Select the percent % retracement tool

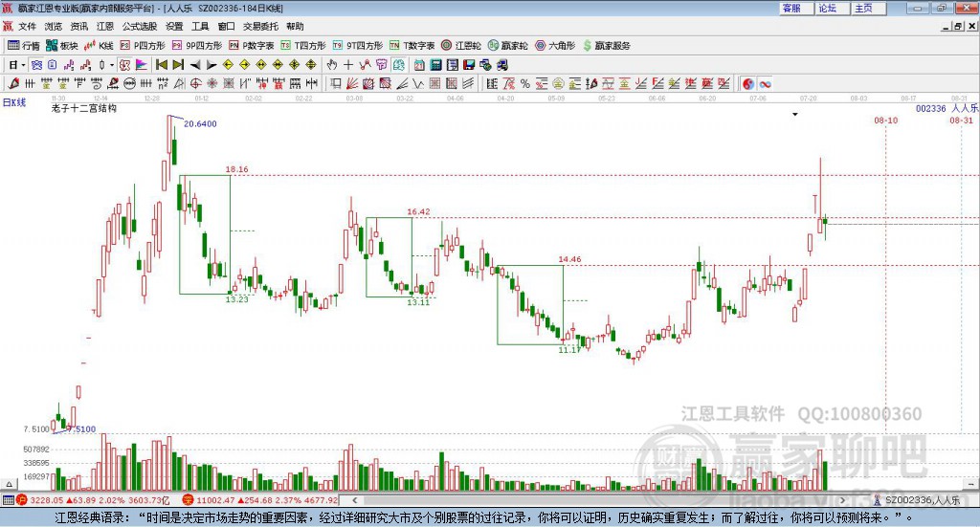(525, 83)
